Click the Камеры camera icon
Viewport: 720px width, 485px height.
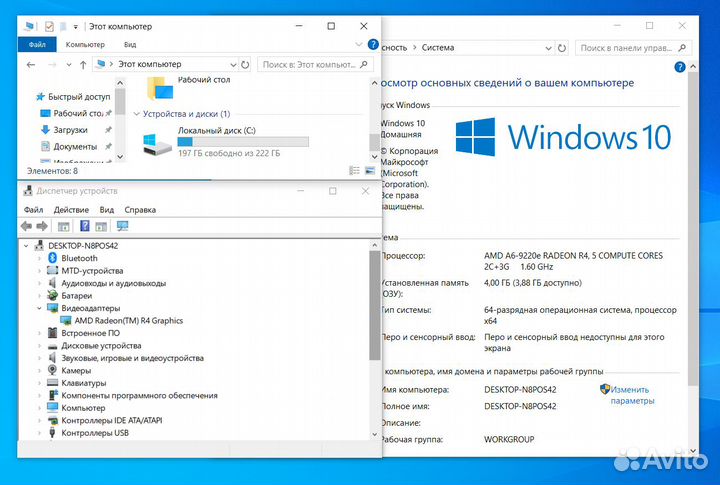52,370
